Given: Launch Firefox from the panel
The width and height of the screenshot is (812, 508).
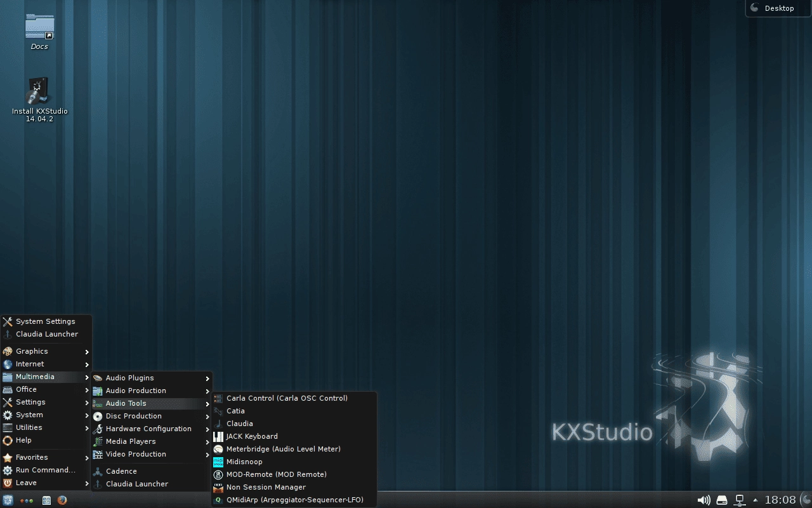Looking at the screenshot, I should point(62,500).
